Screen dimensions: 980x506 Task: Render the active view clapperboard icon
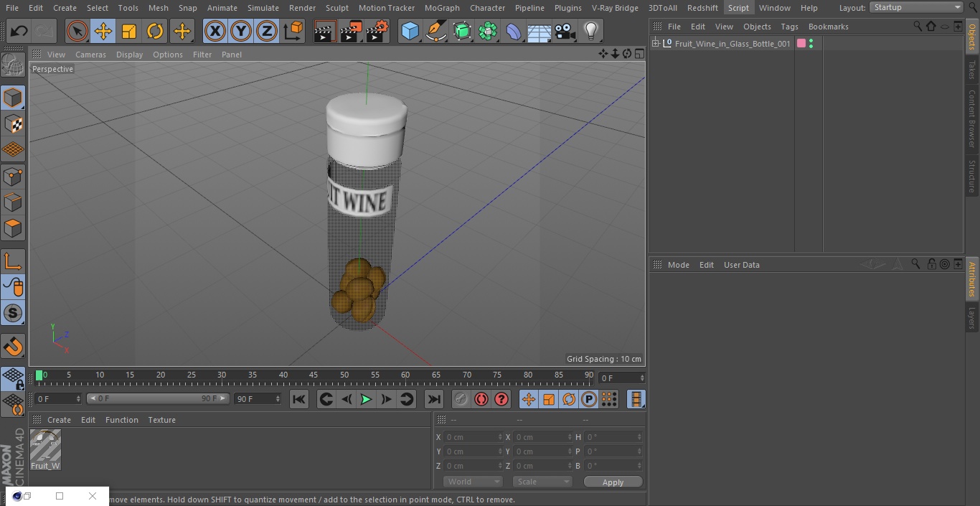tap(324, 31)
